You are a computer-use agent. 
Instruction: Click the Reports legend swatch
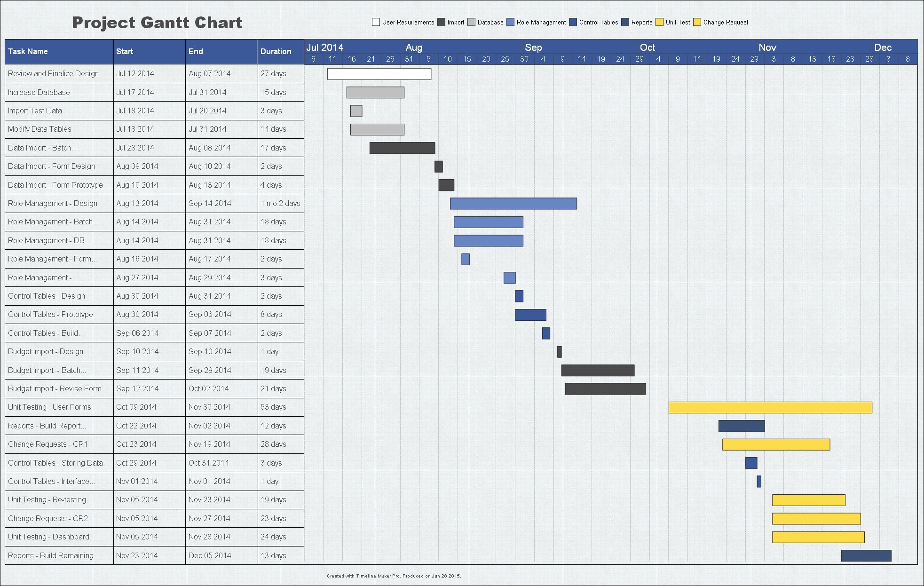(624, 22)
